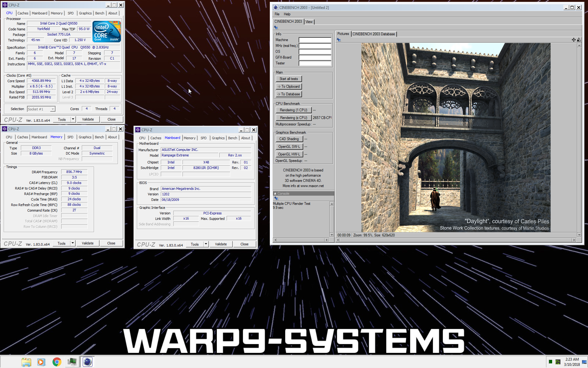Click the 'Multiple CPU Render Test' console line

(292, 204)
